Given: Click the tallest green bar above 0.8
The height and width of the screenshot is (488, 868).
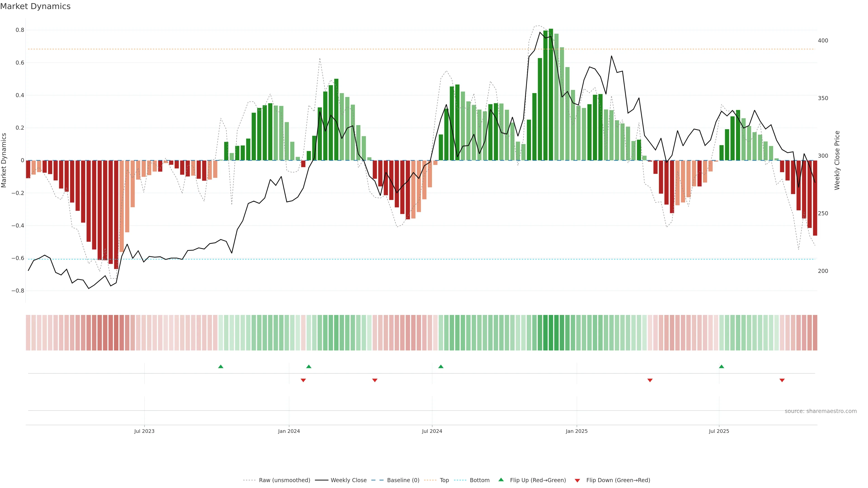Looking at the screenshot, I should click(x=551, y=94).
